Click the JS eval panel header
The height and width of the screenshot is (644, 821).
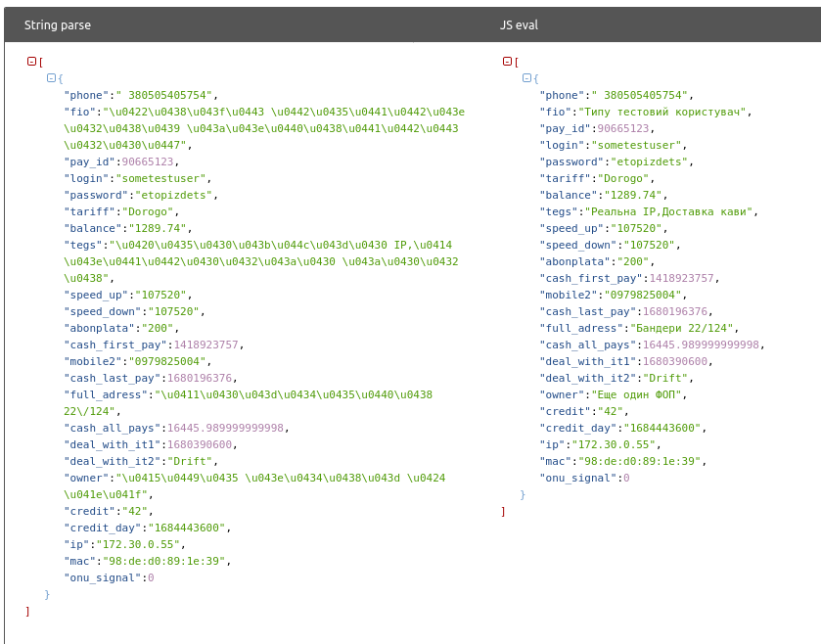[519, 25]
